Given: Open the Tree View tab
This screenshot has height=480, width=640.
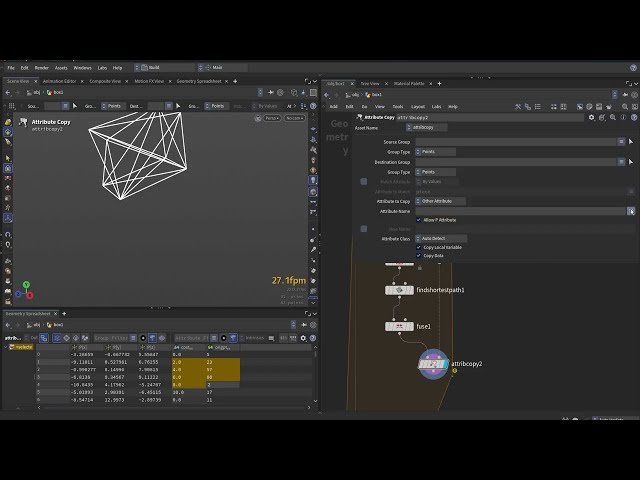Looking at the screenshot, I should click(x=370, y=84).
